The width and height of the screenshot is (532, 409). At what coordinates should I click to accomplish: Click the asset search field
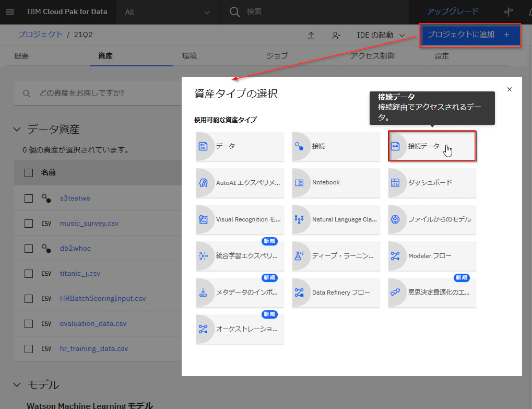[x=98, y=93]
